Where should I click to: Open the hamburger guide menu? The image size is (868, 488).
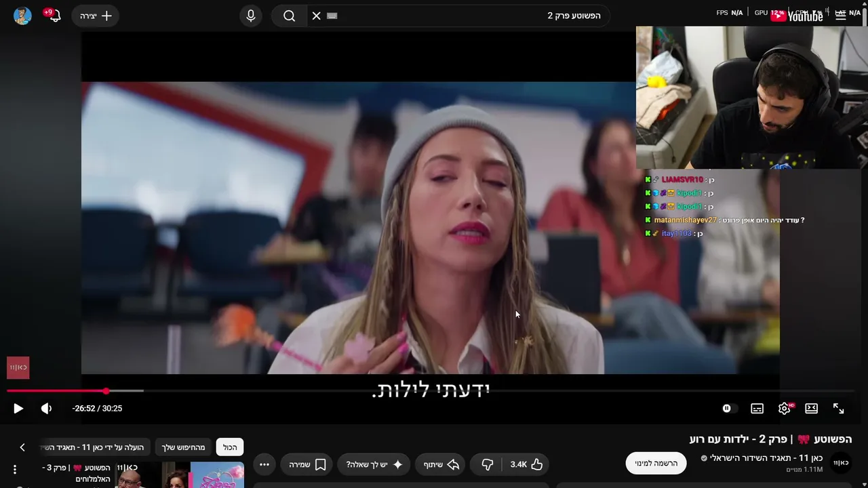[x=840, y=16]
